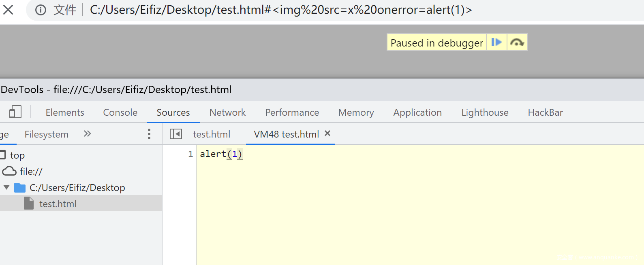
Task: Open the Filesystem navigator tab
Action: pos(46,134)
